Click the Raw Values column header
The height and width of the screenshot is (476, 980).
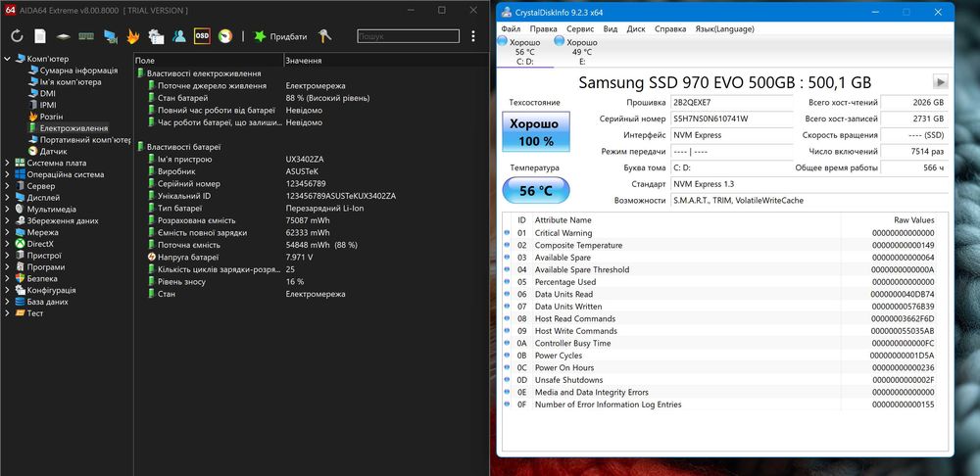[913, 220]
